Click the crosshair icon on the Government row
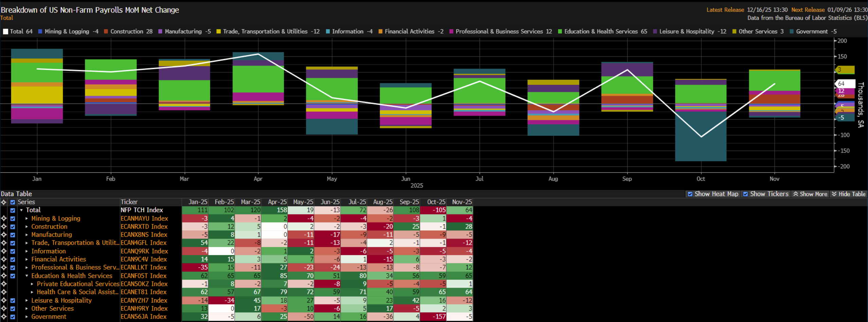Viewport: 868px width, 322px height. pos(4,317)
